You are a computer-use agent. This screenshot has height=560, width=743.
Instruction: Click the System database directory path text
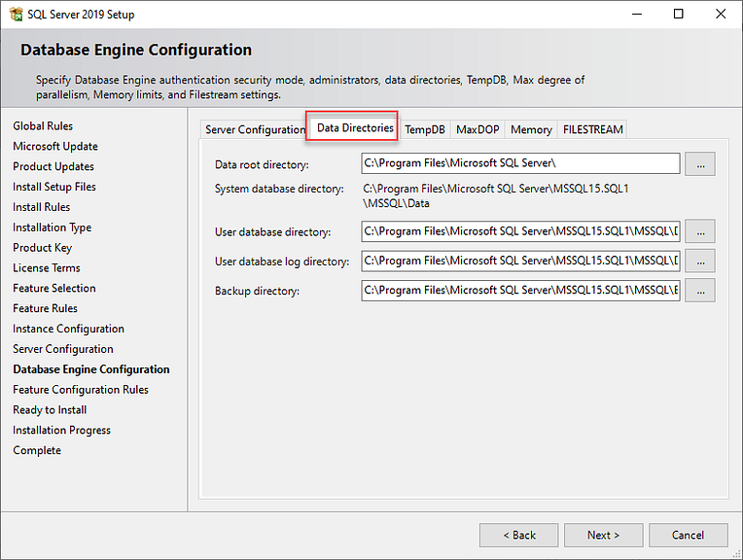(x=496, y=196)
